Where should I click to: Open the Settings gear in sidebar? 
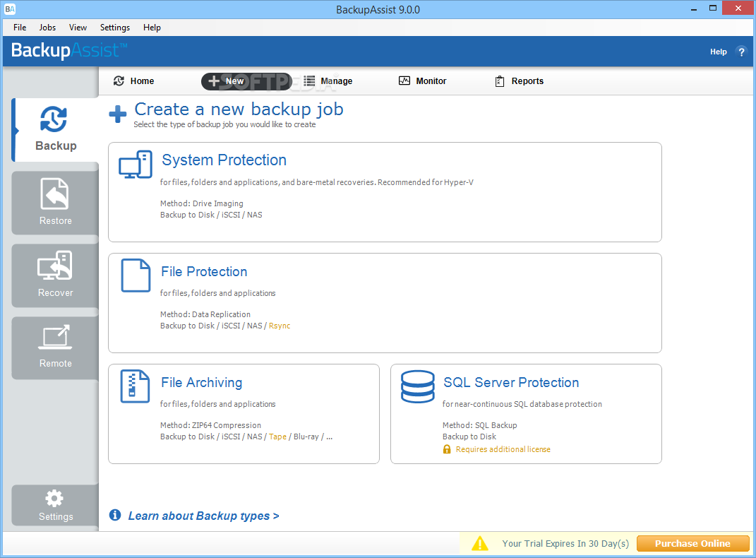coord(56,505)
